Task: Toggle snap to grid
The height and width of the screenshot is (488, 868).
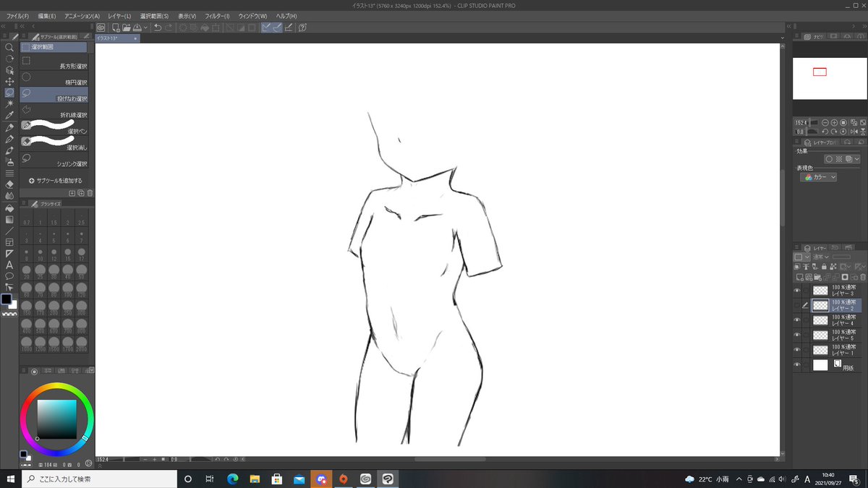Action: pyautogui.click(x=288, y=27)
